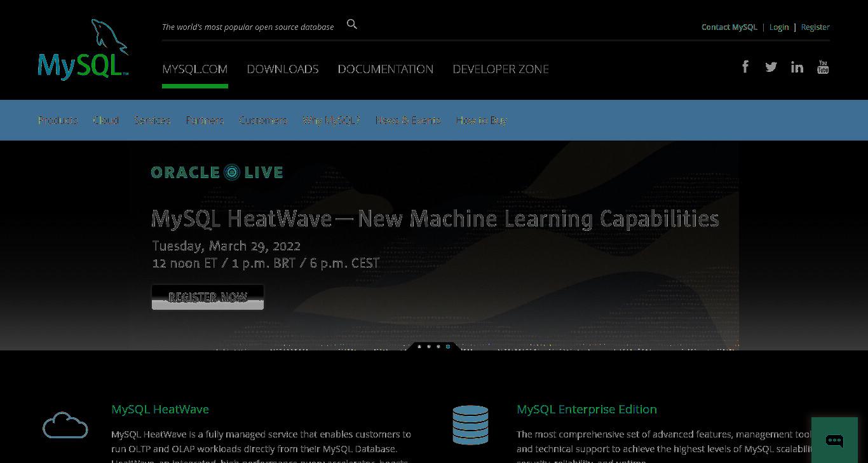Viewport: 868px width, 463px height.
Task: Switch to the DEVELOPER ZONE tab
Action: [x=501, y=69]
